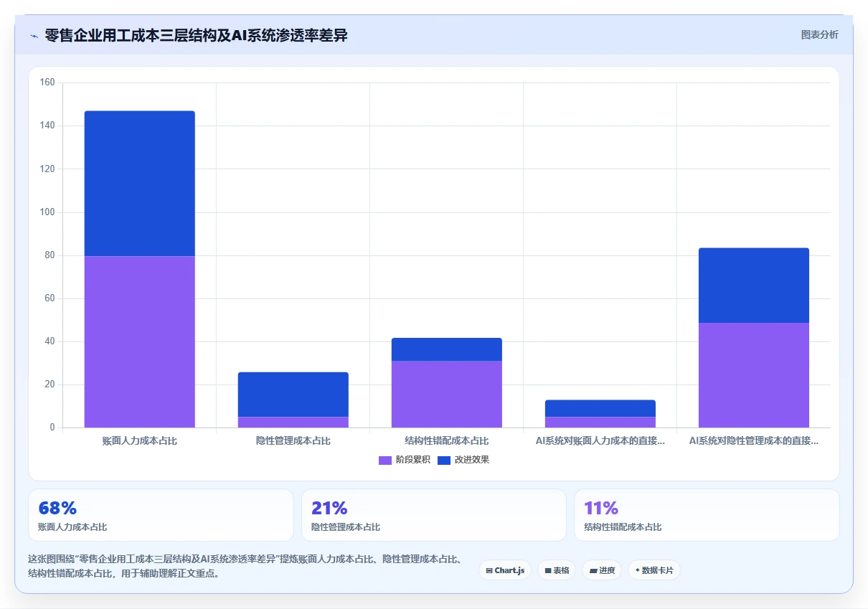
Task: Click the x-axis label 账面人力成本占比
Action: coord(140,441)
